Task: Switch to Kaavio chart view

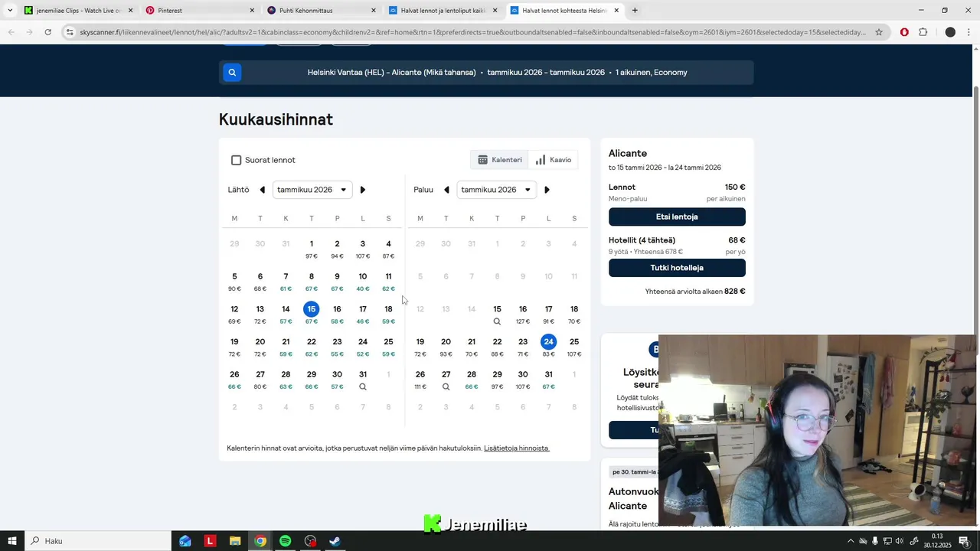Action: tap(554, 160)
